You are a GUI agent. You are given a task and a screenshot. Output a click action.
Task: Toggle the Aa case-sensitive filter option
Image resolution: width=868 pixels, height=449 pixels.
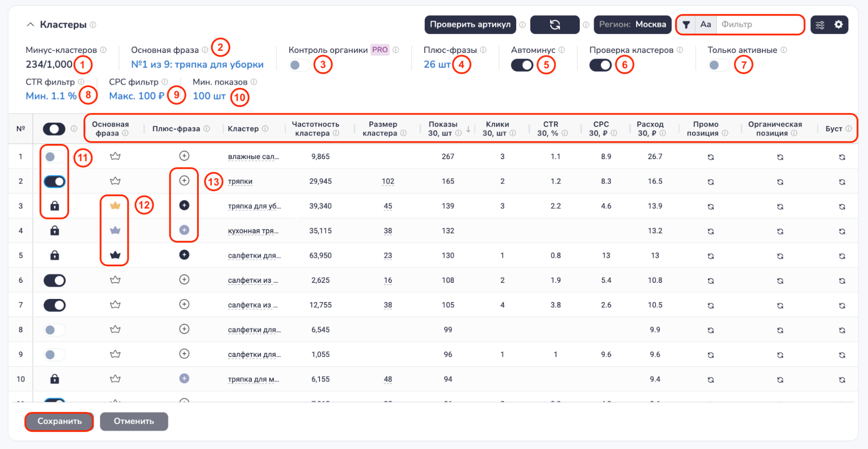706,25
